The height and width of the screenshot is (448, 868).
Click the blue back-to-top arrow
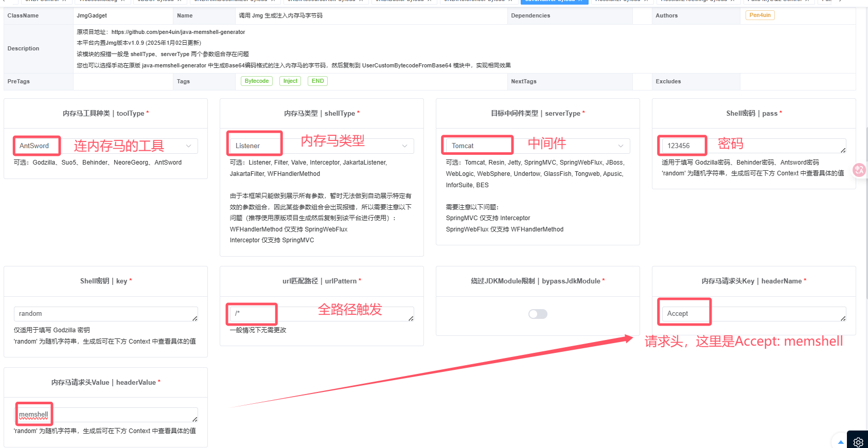pyautogui.click(x=841, y=442)
